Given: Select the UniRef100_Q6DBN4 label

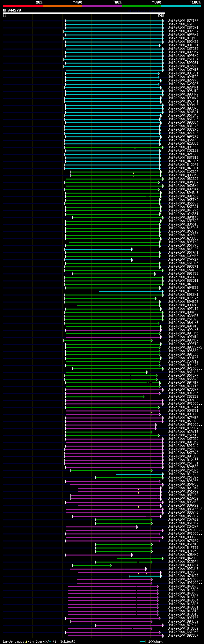Looking at the screenshot, I should [183, 186].
